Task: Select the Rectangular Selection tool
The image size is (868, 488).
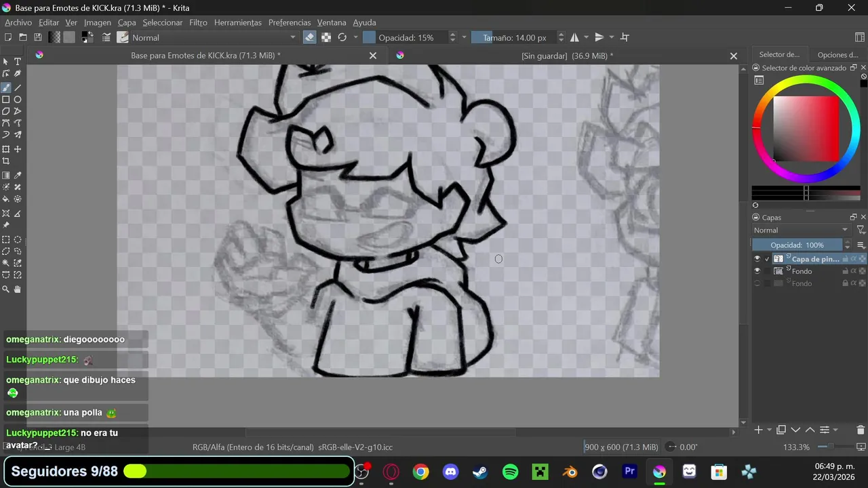Action: (x=6, y=239)
